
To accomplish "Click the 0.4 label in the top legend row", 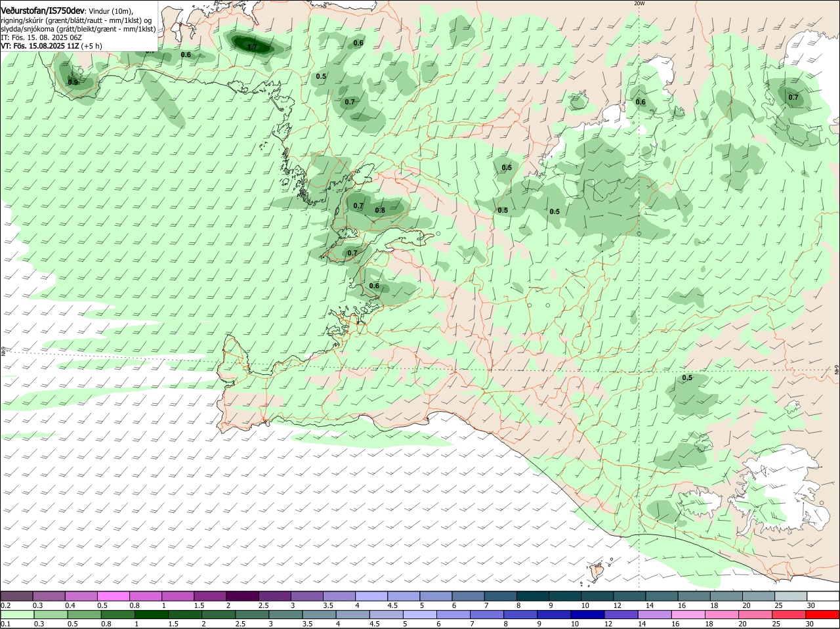I will click(x=70, y=605).
